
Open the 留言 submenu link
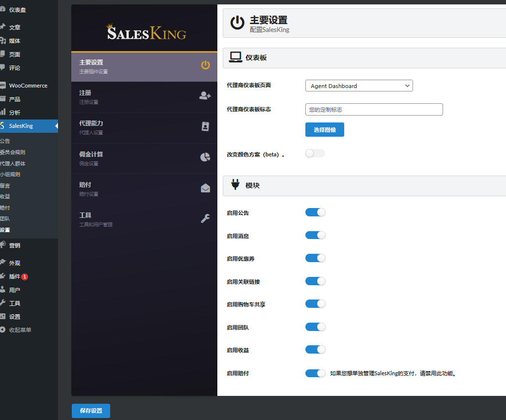point(5,185)
